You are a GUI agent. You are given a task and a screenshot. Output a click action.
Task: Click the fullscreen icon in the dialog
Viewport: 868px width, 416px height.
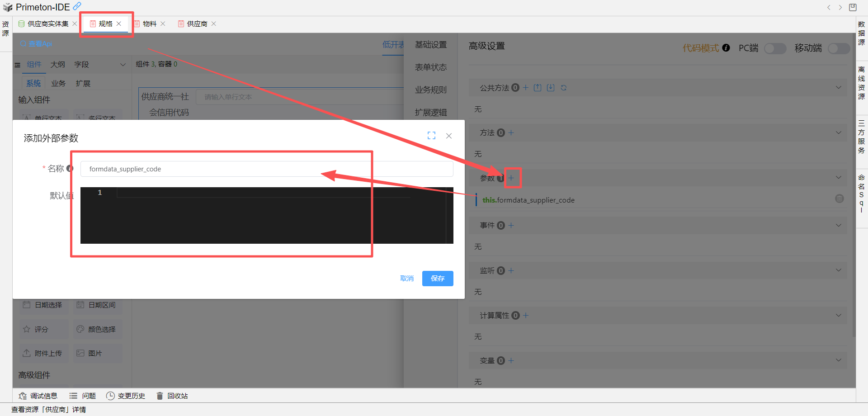coord(431,136)
